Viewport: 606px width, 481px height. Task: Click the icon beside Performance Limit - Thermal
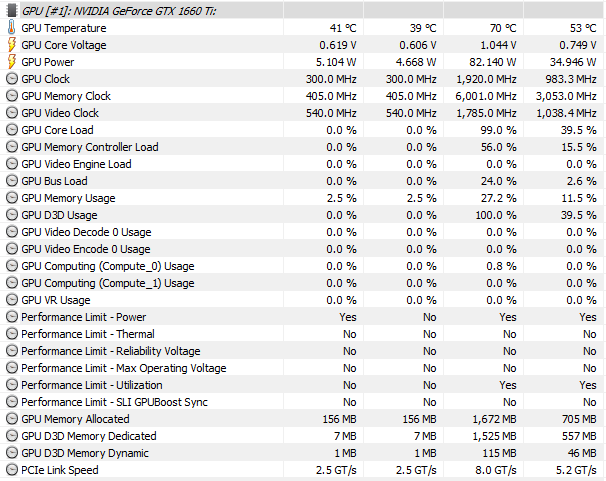12,334
